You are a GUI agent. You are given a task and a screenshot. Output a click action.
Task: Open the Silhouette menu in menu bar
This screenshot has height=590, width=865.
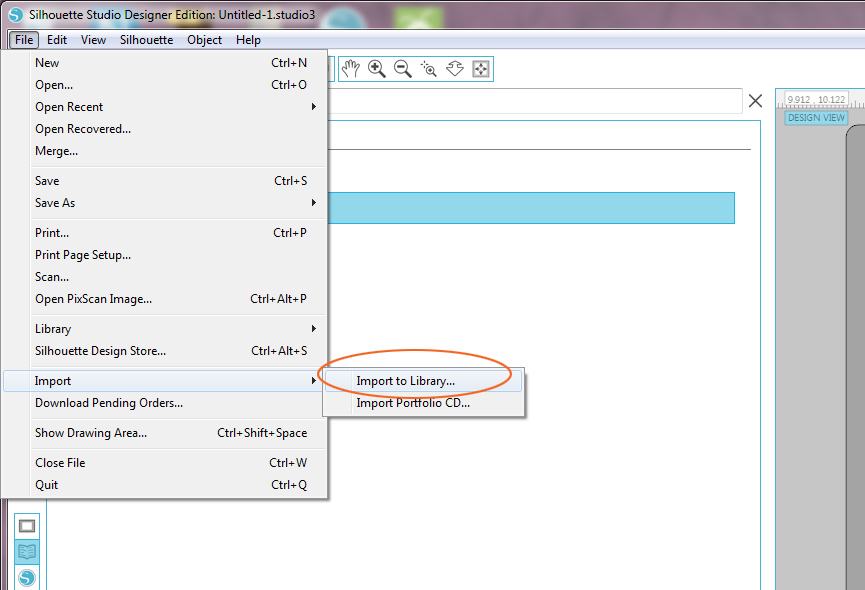point(146,40)
